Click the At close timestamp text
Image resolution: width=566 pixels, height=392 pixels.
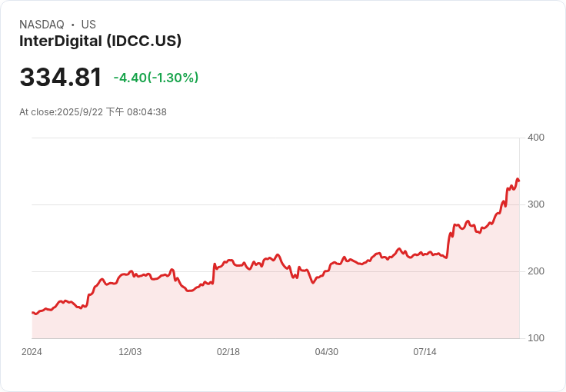[x=93, y=112]
